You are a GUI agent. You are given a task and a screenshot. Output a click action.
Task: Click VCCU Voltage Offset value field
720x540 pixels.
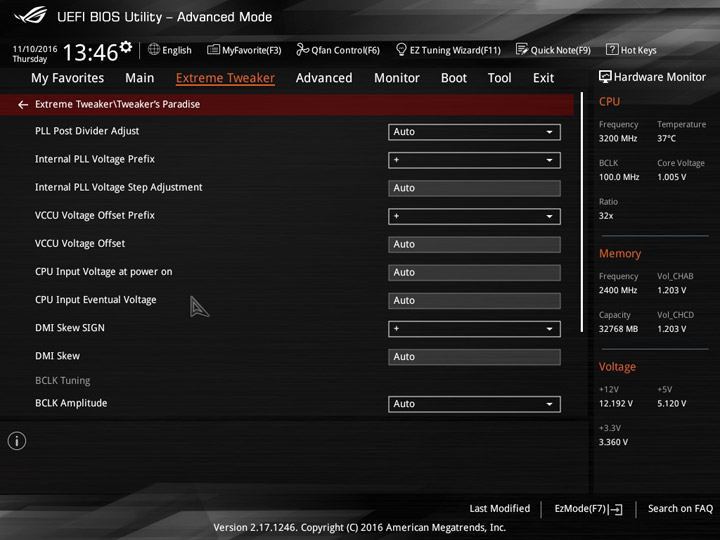(474, 244)
